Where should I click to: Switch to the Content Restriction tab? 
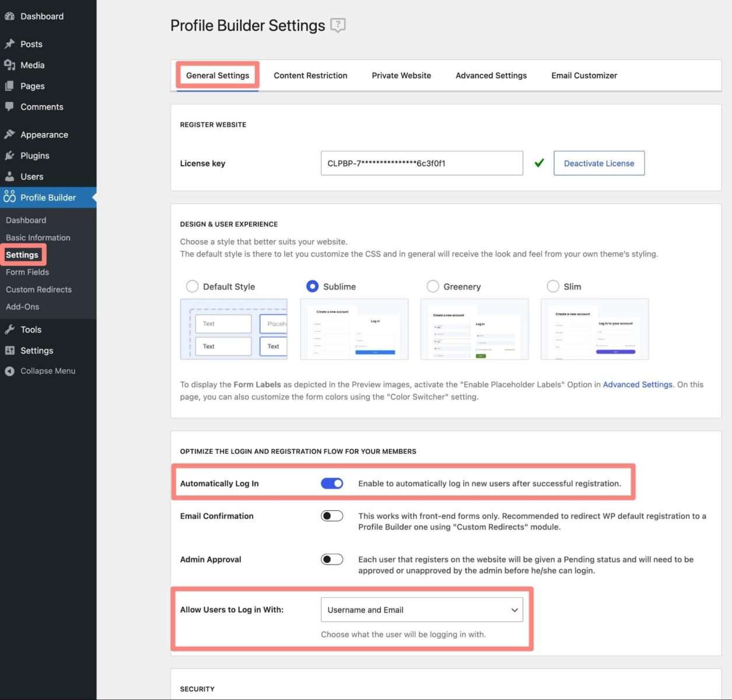tap(310, 75)
